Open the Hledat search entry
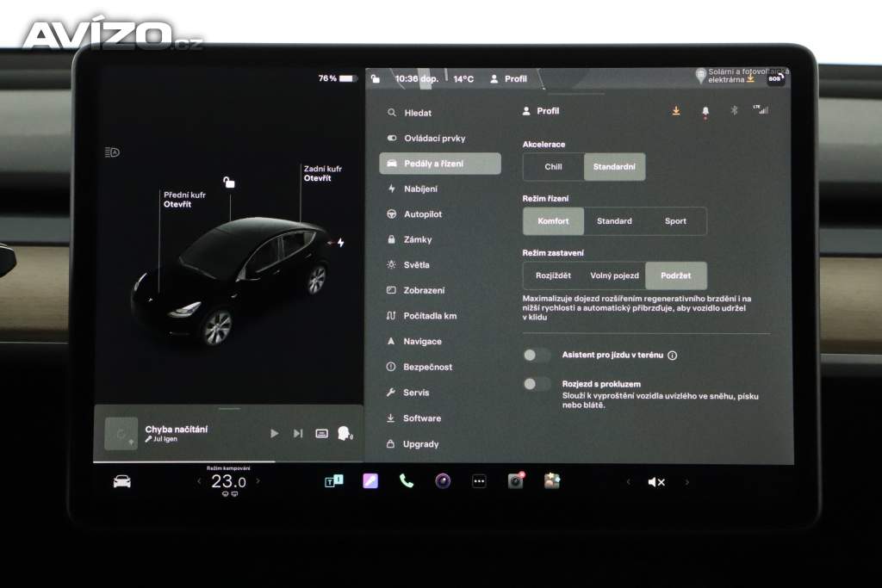The image size is (882, 588). pyautogui.click(x=409, y=113)
